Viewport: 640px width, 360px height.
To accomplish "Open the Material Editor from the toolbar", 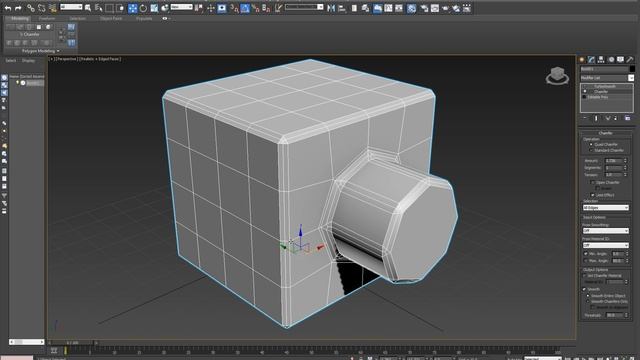I will click(411, 8).
